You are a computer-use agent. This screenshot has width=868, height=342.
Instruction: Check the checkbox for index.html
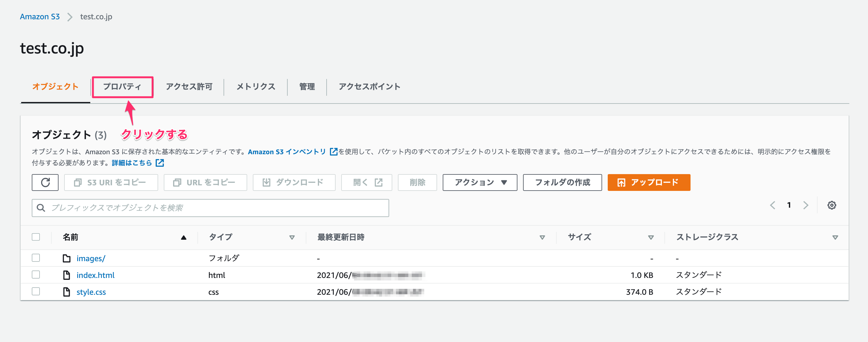36,275
